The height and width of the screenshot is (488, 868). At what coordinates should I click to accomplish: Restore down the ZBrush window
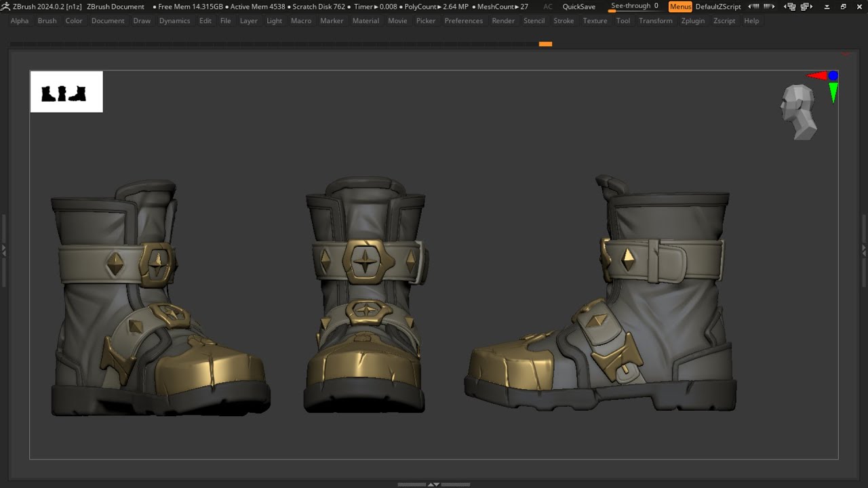coord(844,7)
